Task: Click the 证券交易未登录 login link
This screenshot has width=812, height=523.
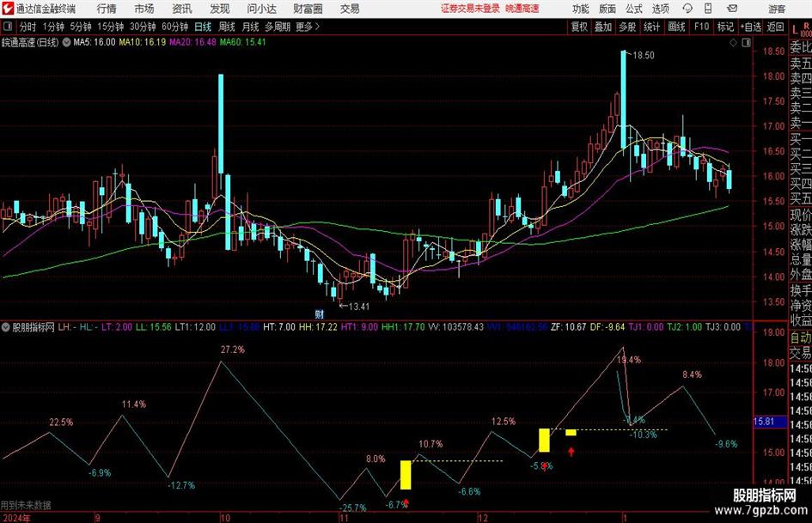Action: 471,9
